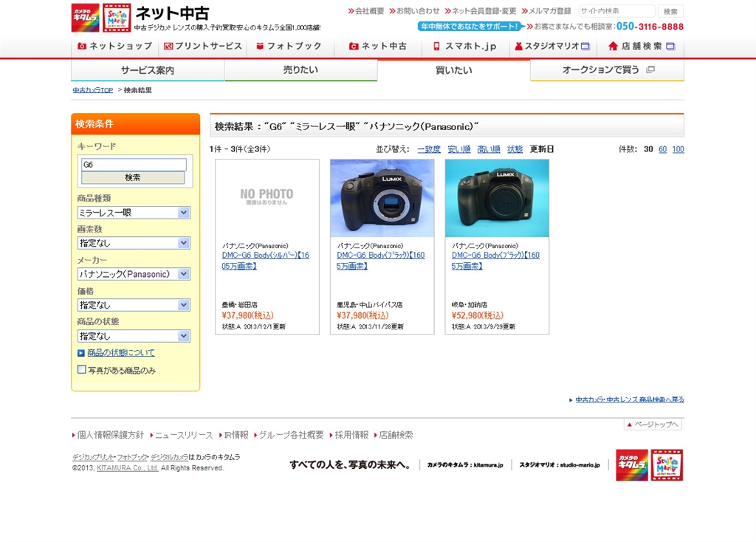
Task: Click the Studio Mario logo in the footer
Action: coord(667,465)
